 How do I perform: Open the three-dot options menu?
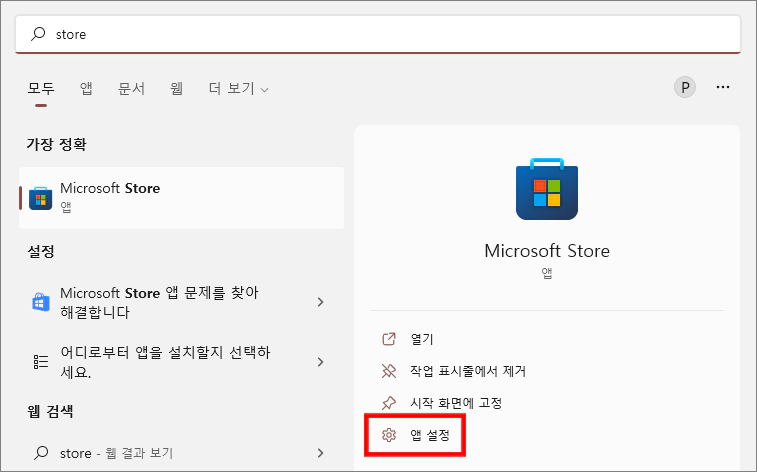point(723,87)
